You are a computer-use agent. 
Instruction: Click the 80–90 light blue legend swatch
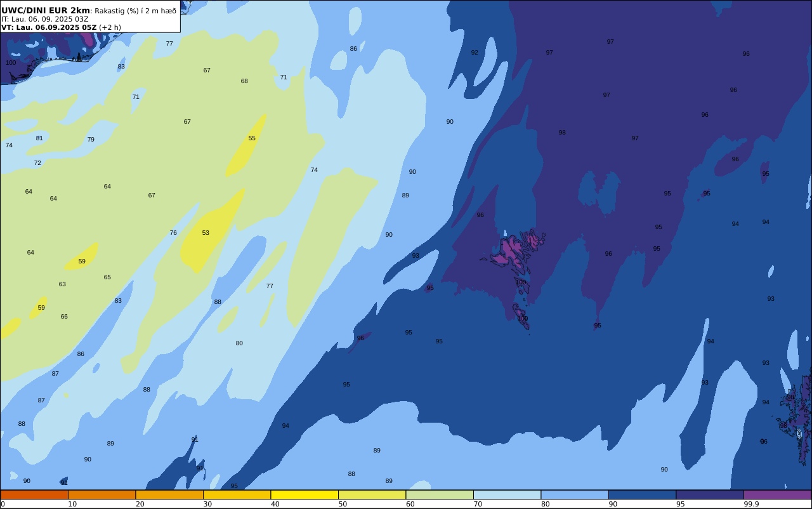coord(575,494)
